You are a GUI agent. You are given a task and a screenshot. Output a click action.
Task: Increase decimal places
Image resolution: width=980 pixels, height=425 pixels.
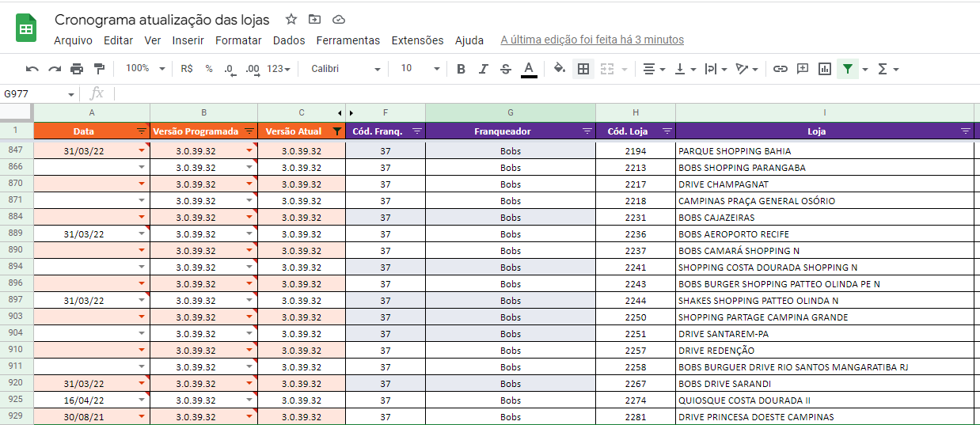click(x=253, y=69)
